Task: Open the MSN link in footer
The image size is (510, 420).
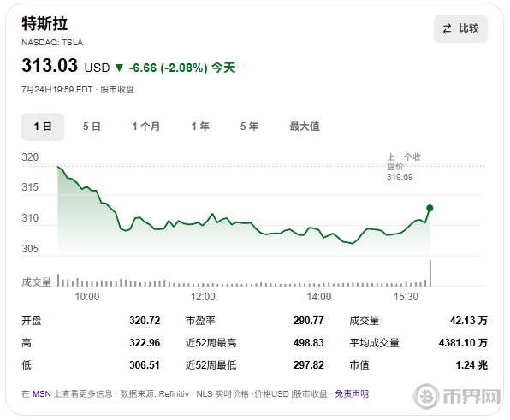Action: pos(42,394)
